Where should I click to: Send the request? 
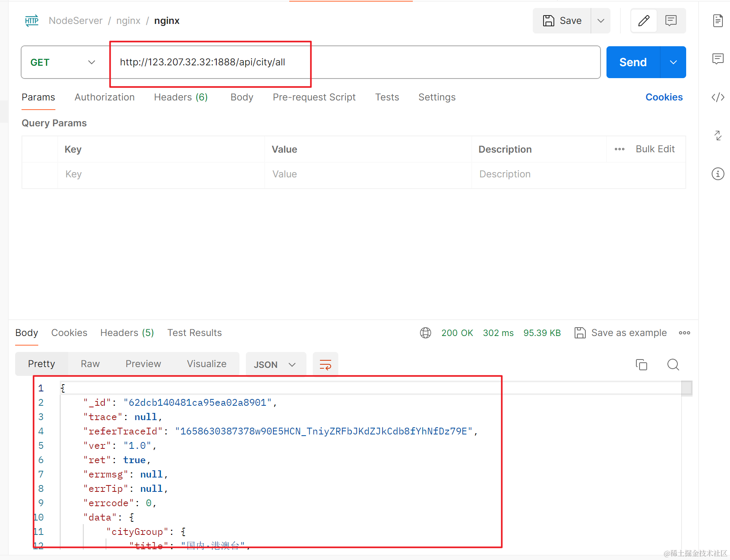633,63
